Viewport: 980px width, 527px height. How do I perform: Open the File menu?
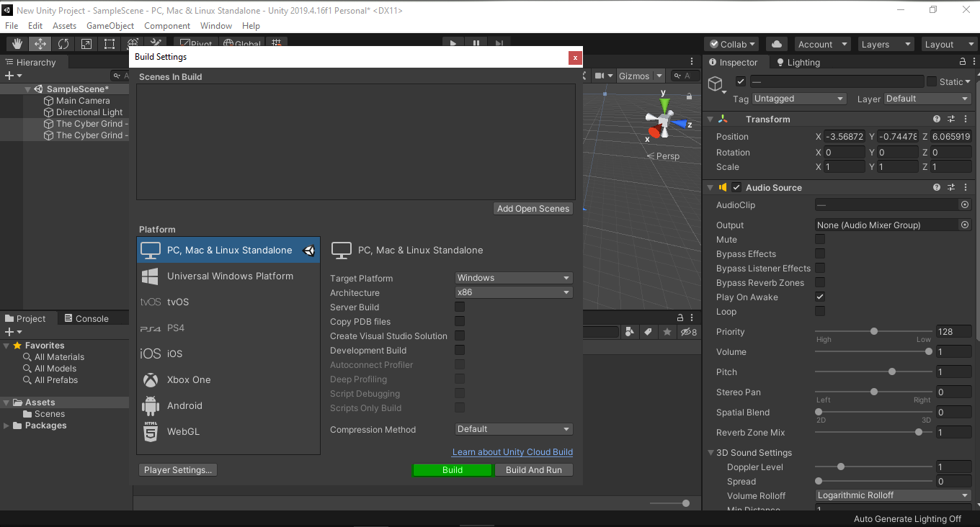click(x=12, y=25)
